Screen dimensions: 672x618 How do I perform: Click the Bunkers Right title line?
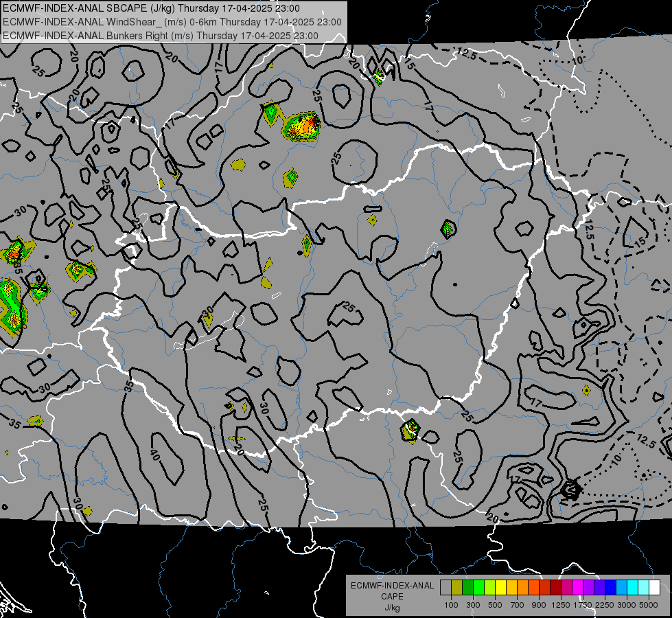coord(161,36)
